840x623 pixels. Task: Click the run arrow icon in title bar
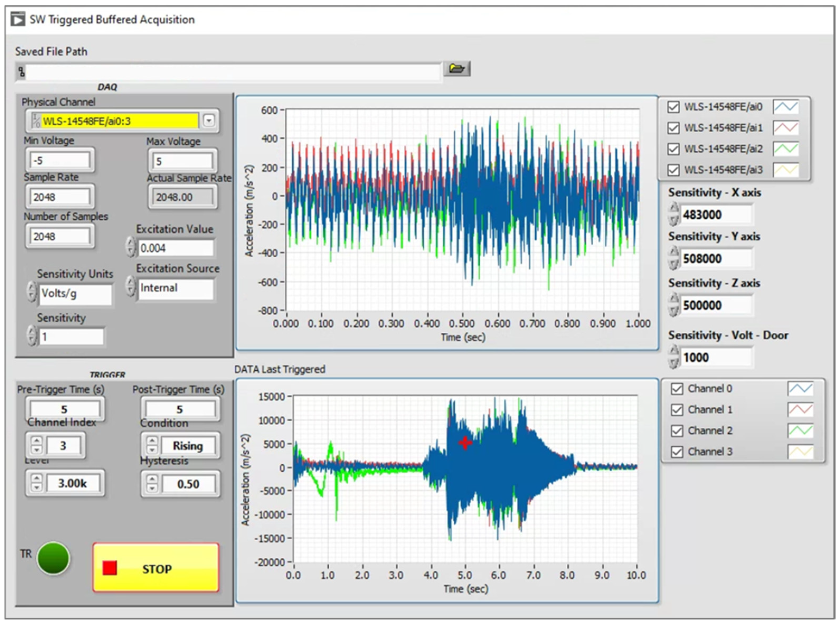pyautogui.click(x=18, y=19)
